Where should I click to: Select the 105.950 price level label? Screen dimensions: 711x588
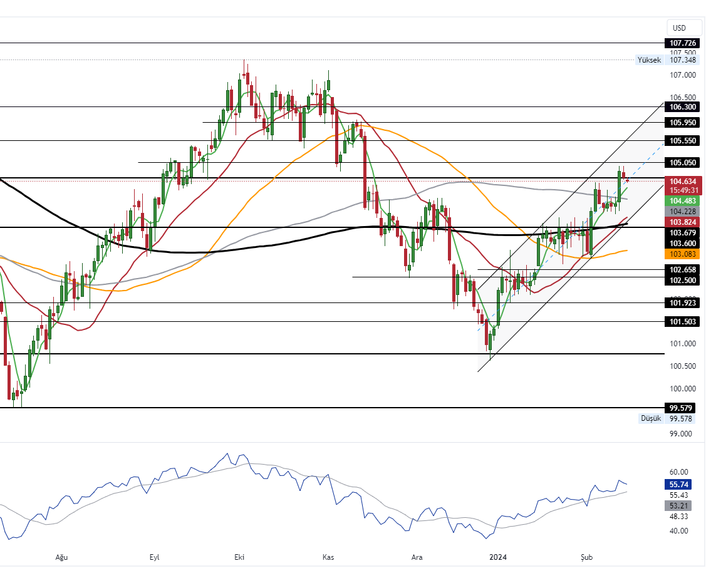click(682, 123)
